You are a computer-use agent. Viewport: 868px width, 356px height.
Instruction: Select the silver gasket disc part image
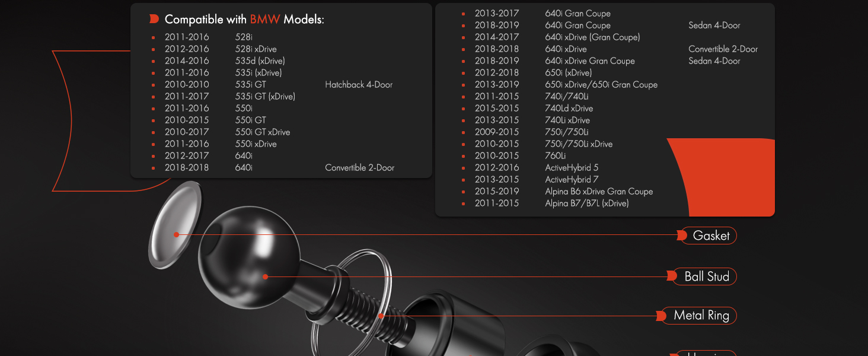point(174,224)
